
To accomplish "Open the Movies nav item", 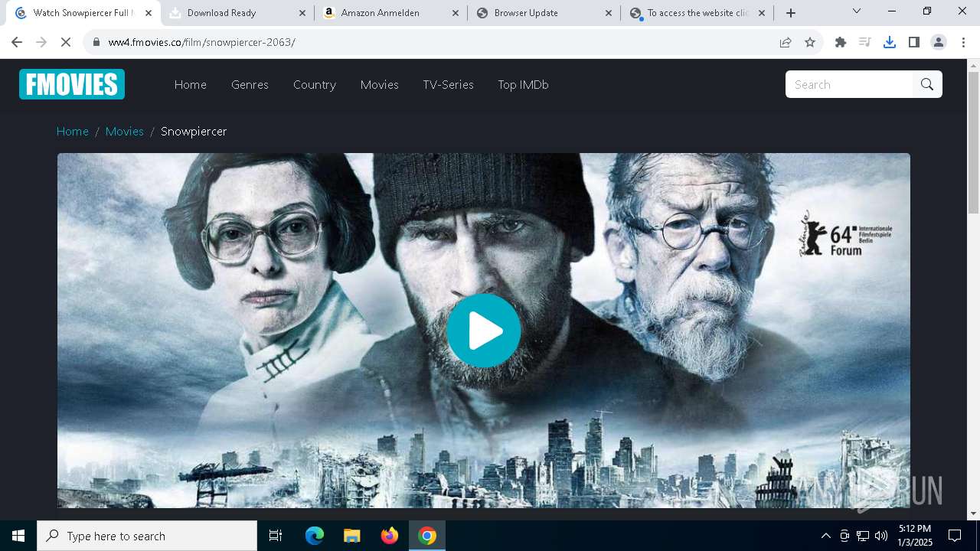I will coord(380,84).
